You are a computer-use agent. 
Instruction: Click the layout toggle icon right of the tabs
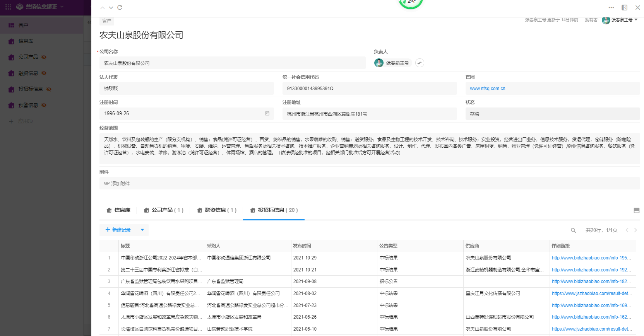tap(636, 210)
